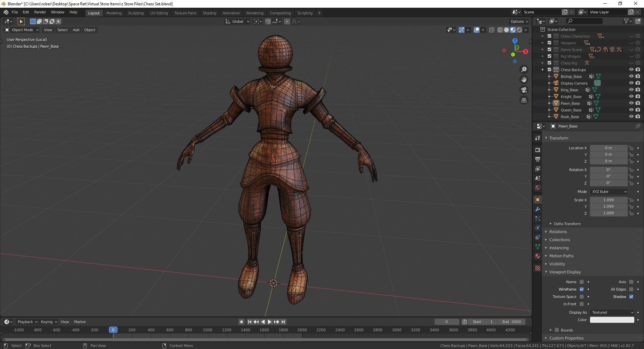Screen dimensions: 644x349
Task: Click the zoom magnifier viewport icon
Action: 524,69
